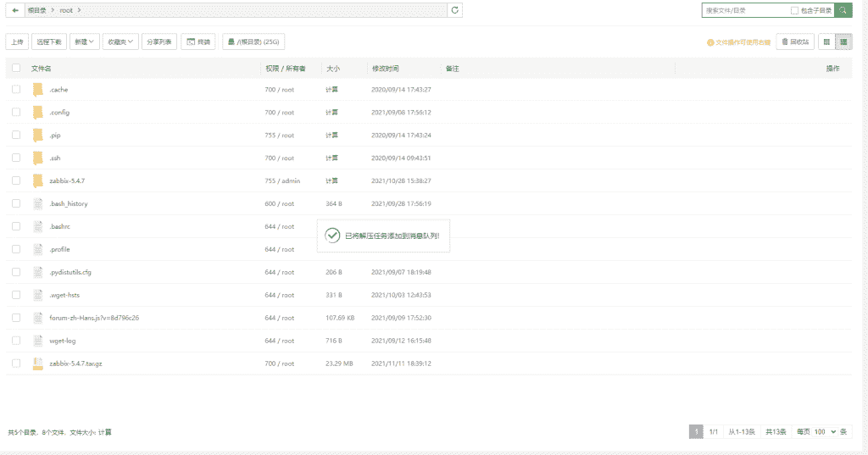
Task: Run search with the magnifier button
Action: coord(843,10)
